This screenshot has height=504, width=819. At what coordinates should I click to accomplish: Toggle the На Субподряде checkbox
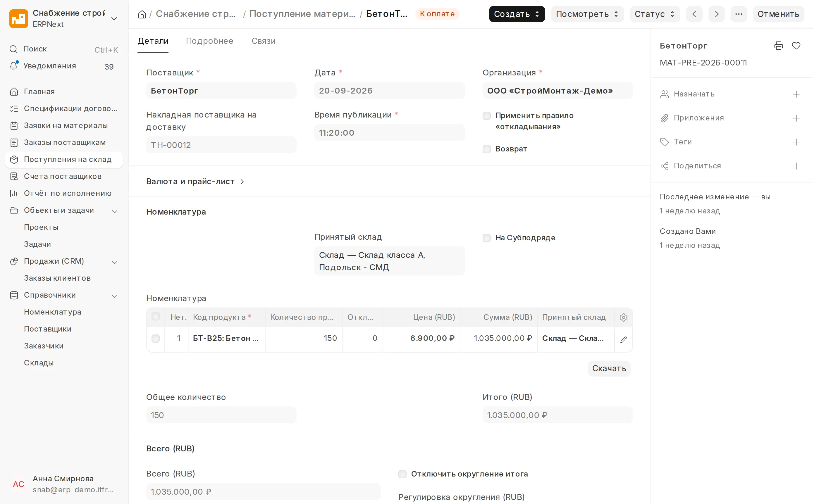487,238
